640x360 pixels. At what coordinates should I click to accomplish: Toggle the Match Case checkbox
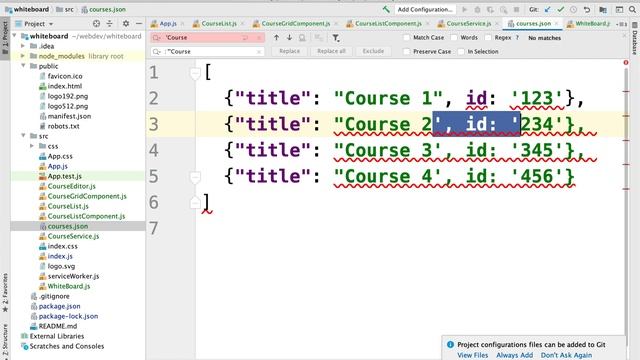point(407,38)
